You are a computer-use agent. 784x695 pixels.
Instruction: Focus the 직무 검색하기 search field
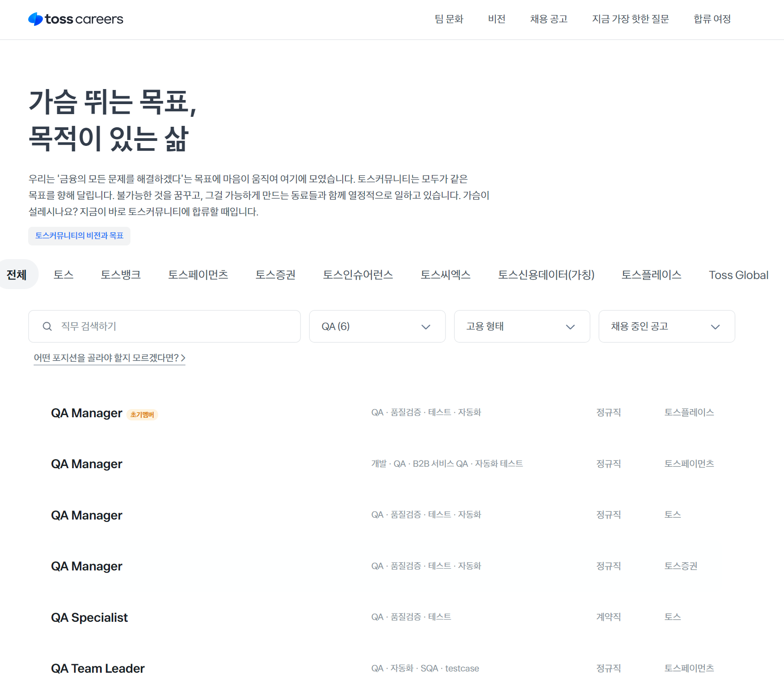point(165,326)
